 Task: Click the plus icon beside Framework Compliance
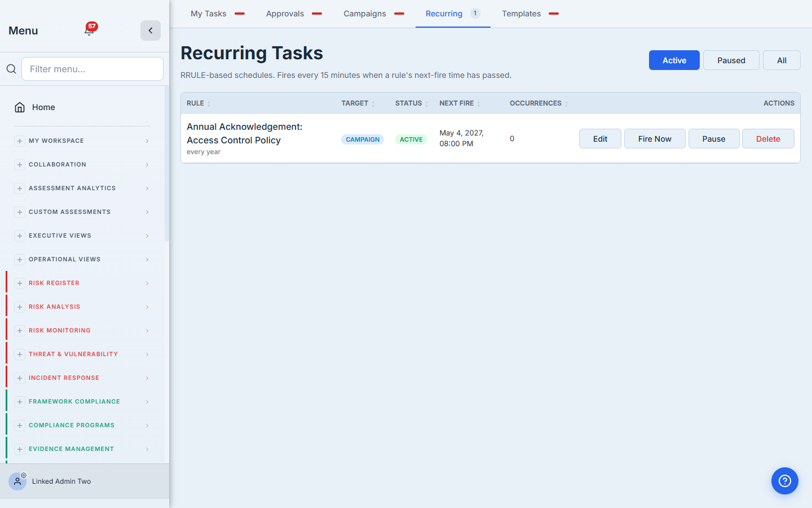pyautogui.click(x=20, y=402)
